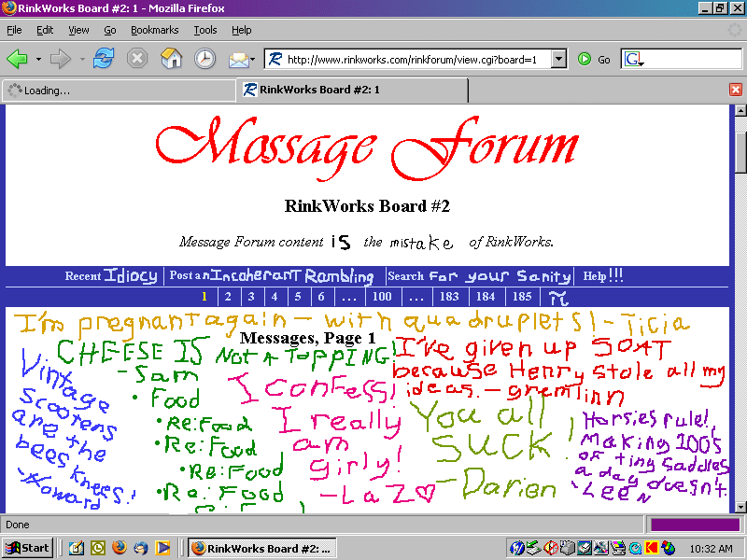Screen dimensions: 747x560
Task: Expand the mail icon dropdown arrow
Action: [x=252, y=60]
